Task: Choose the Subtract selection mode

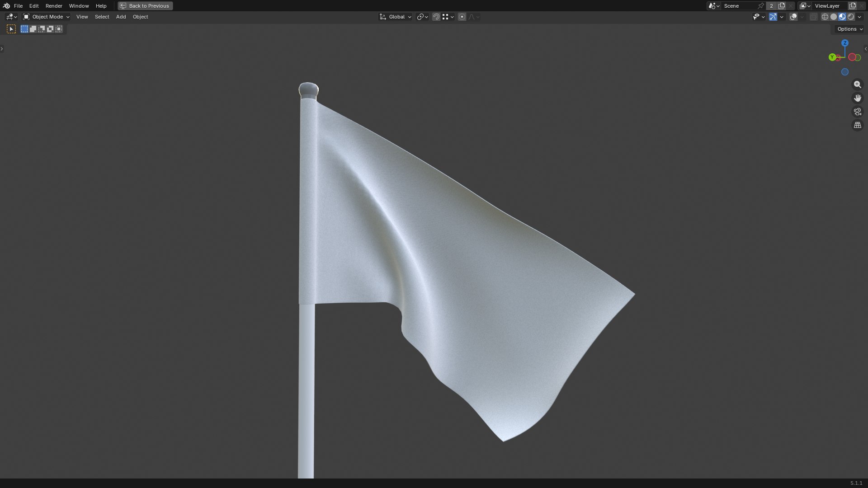Action: pyautogui.click(x=42, y=29)
